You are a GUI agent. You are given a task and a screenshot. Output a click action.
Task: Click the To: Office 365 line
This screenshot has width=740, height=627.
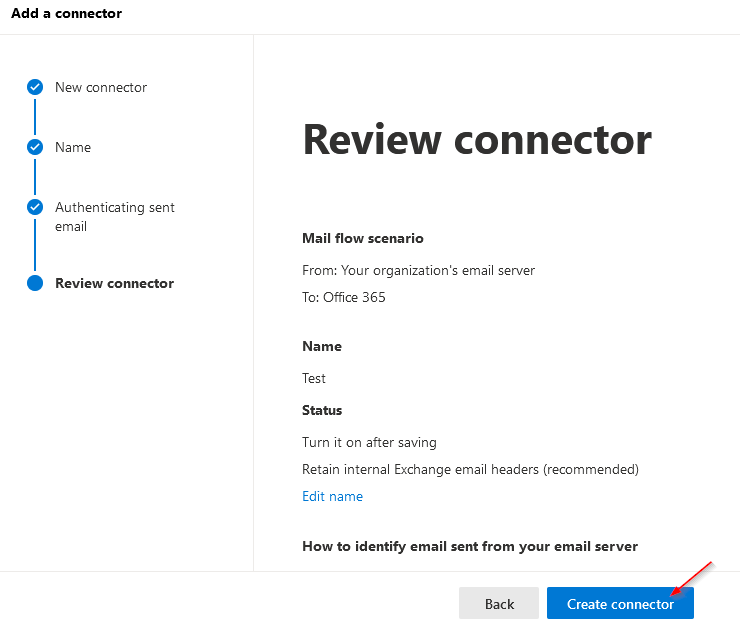pos(344,297)
